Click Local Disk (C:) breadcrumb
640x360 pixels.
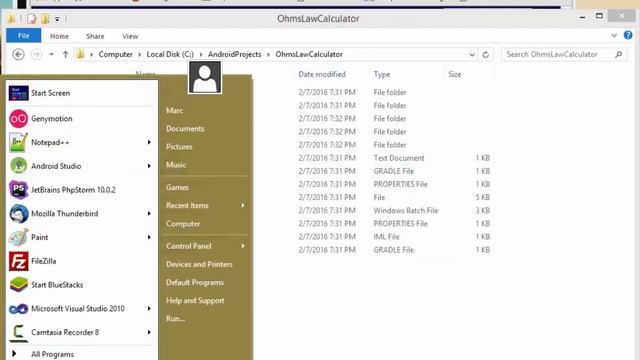170,54
